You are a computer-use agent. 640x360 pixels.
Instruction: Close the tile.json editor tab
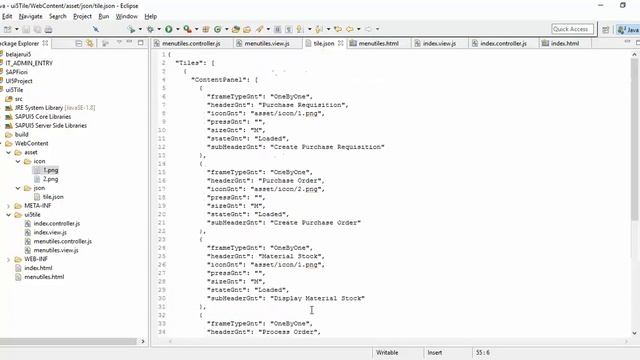point(340,43)
